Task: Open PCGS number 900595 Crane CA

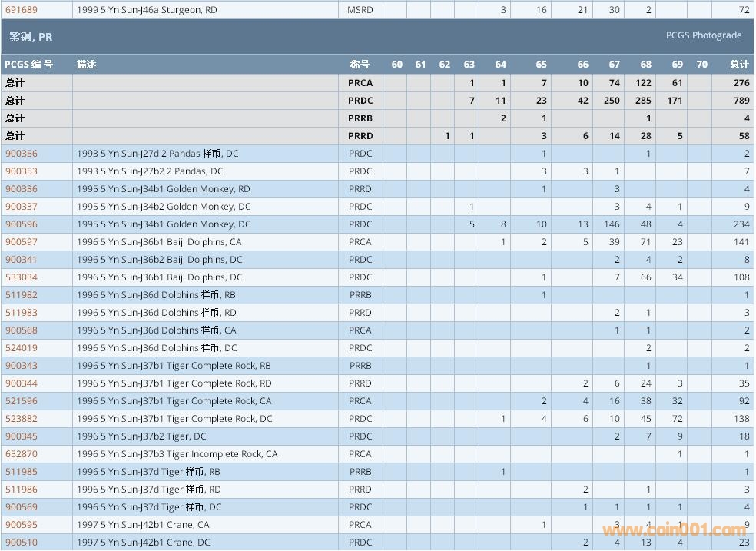Action: coord(21,525)
